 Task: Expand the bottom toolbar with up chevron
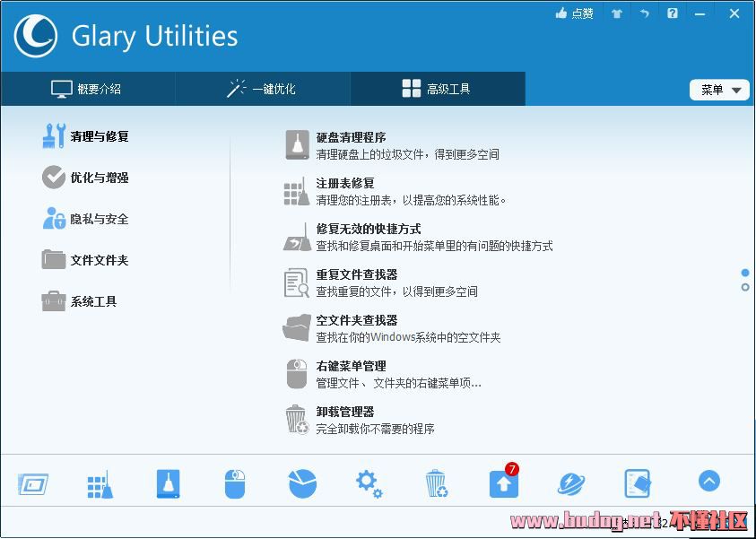coord(709,481)
